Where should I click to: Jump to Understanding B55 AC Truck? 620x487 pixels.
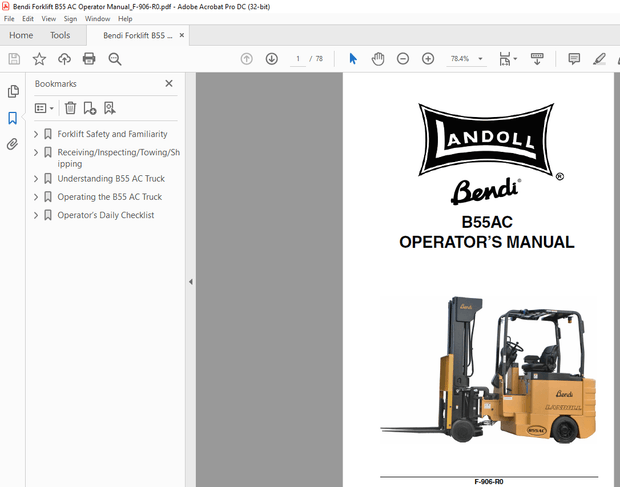coord(111,179)
